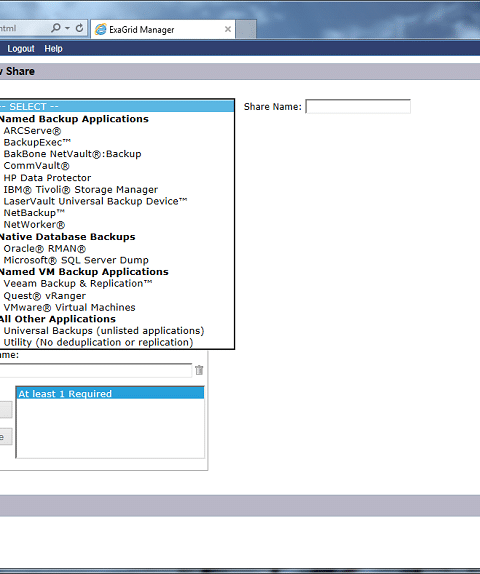The width and height of the screenshot is (480, 574).
Task: Select 'At least 1 Required' list entry
Action: 110,394
